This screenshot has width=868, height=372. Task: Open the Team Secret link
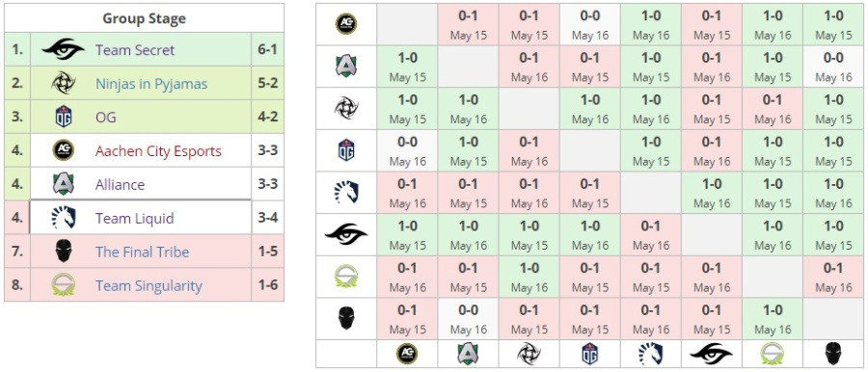[135, 50]
